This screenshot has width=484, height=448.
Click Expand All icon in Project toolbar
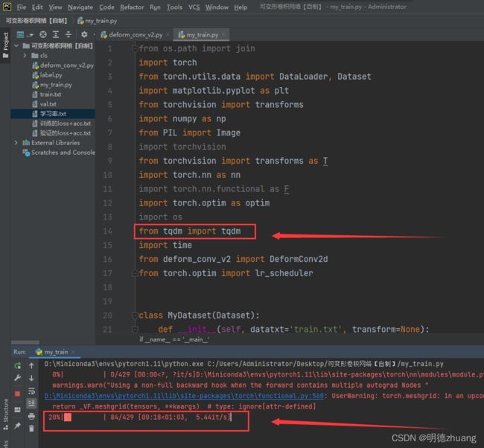pos(56,34)
